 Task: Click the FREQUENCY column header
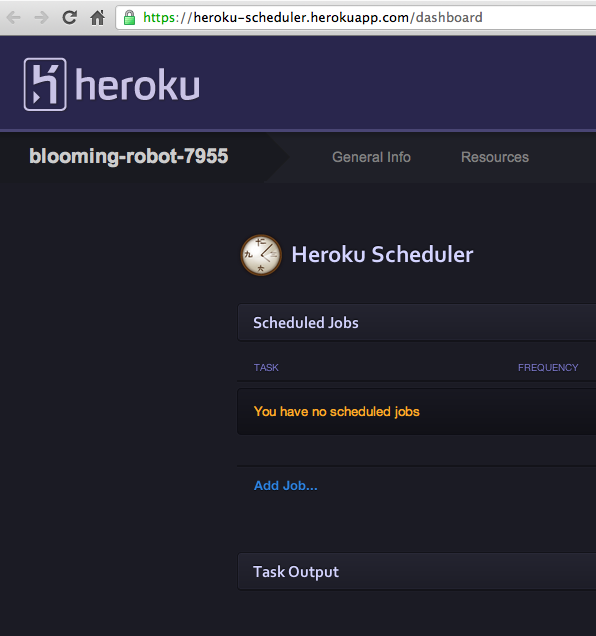[548, 367]
